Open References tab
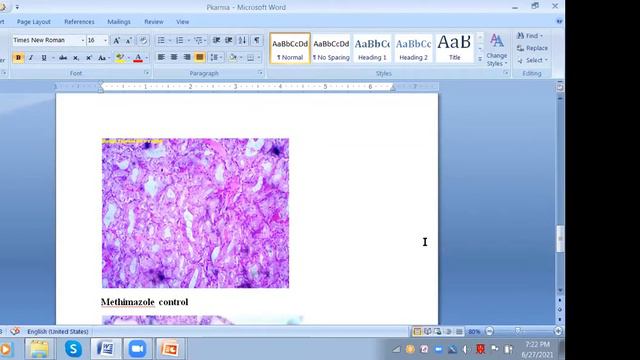Screen dimensions: 640x360 (79, 22)
